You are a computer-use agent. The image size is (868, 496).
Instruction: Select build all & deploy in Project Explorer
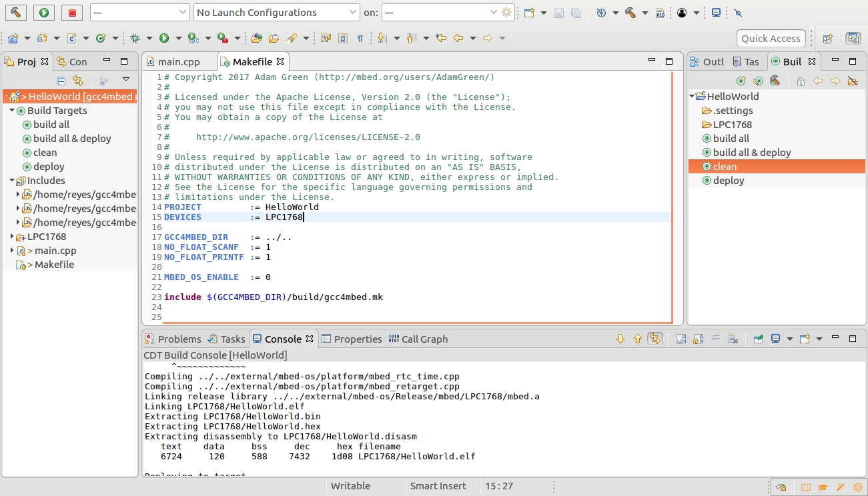72,139
